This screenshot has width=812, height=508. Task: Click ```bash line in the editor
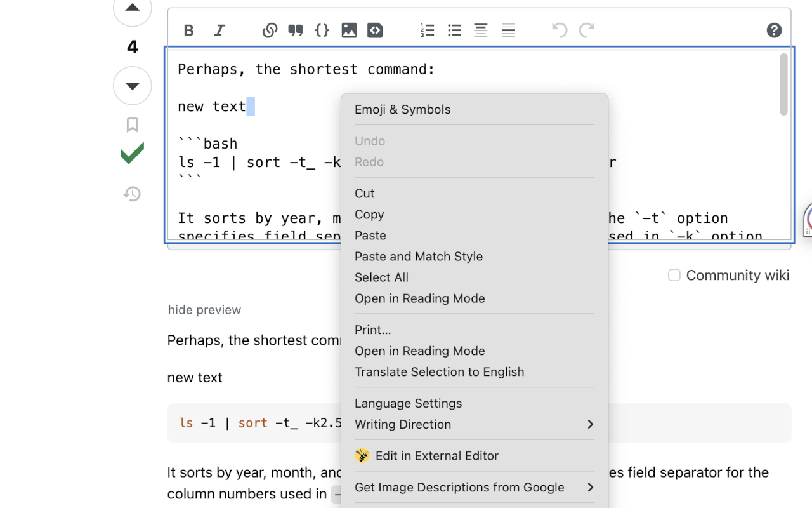pyautogui.click(x=207, y=144)
